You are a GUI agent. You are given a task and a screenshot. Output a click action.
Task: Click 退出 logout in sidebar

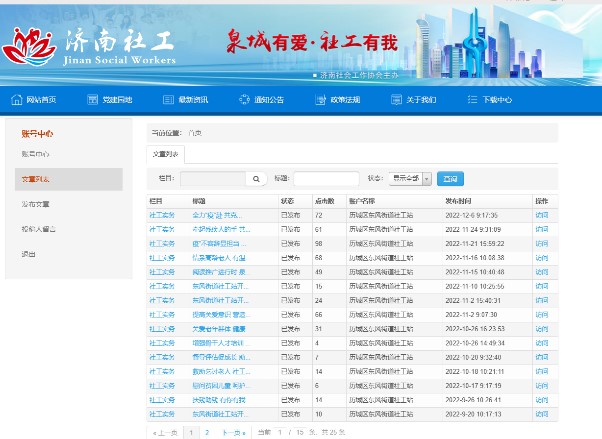pos(28,254)
